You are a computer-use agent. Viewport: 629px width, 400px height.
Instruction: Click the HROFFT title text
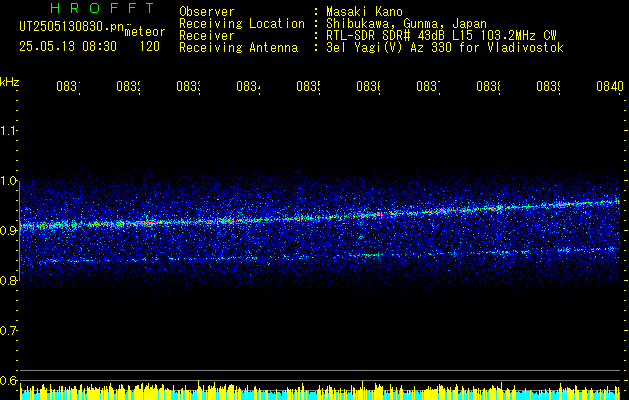102,8
